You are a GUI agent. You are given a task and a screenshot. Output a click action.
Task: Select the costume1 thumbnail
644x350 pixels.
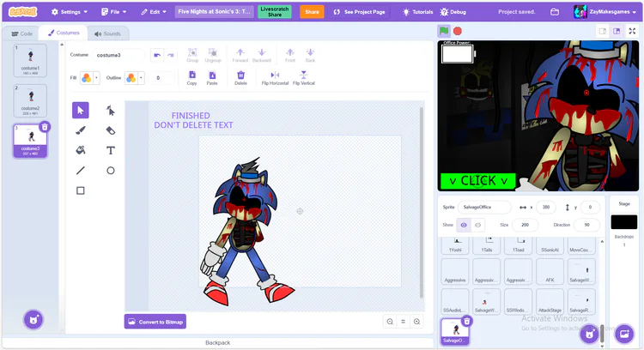[30, 60]
